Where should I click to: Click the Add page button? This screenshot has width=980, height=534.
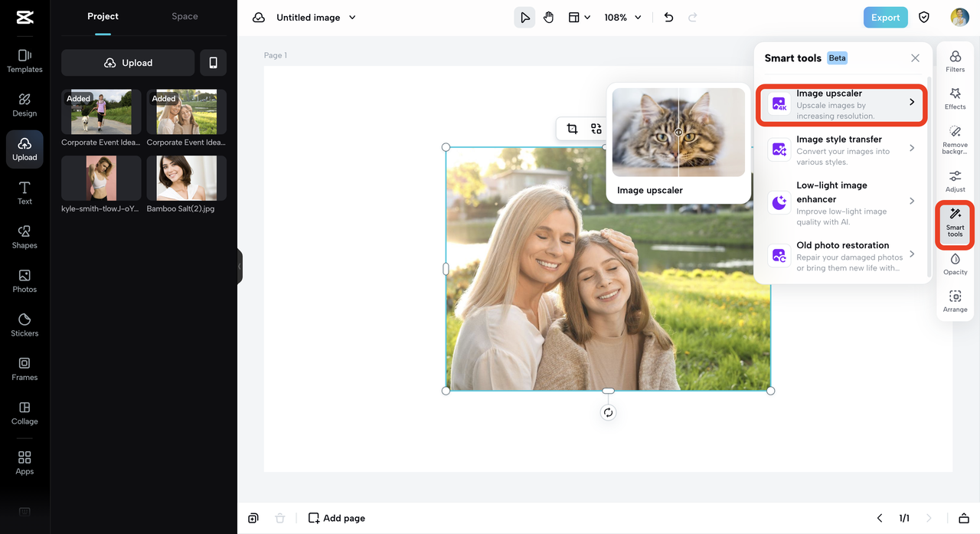click(x=337, y=518)
